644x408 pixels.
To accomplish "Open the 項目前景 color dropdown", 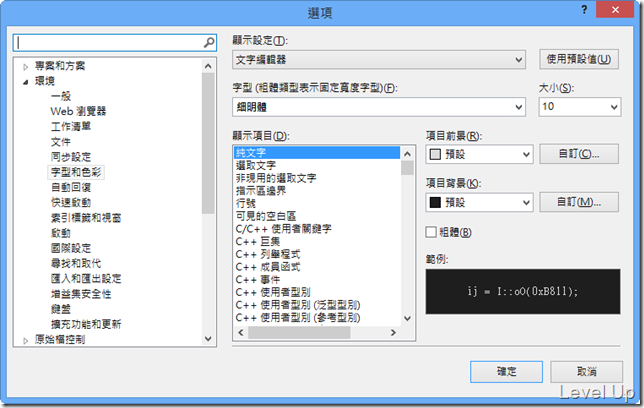I will tap(479, 154).
